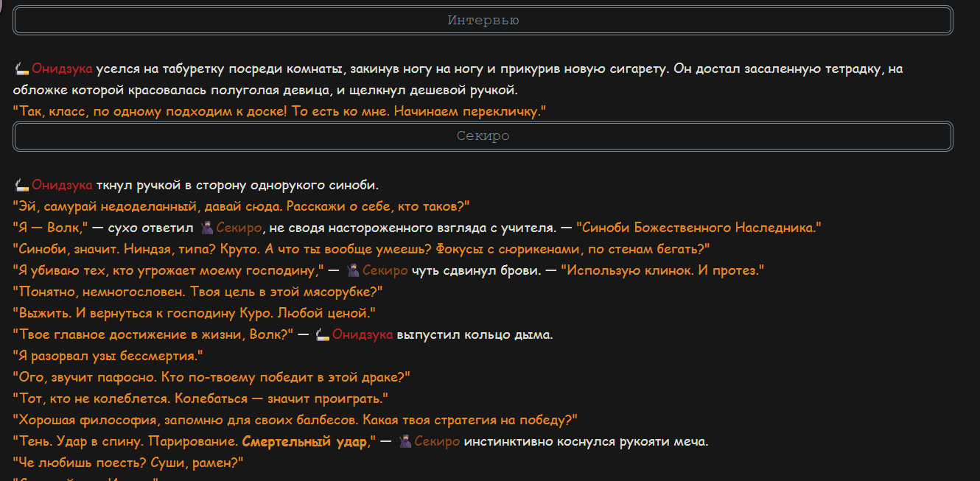Click red name 'Онидзука' before 'уселся на табуретку'
Viewport: 980px width, 481px height.
[x=62, y=69]
